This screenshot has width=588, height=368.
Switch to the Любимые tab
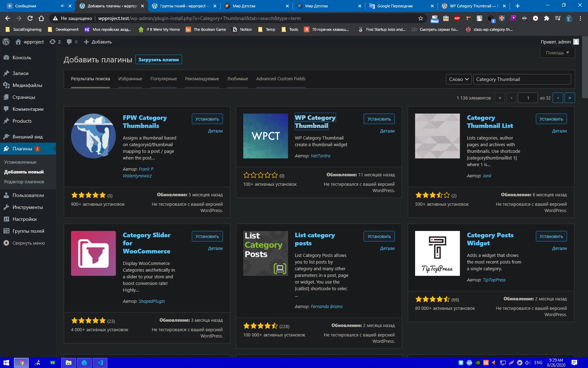[x=238, y=79]
